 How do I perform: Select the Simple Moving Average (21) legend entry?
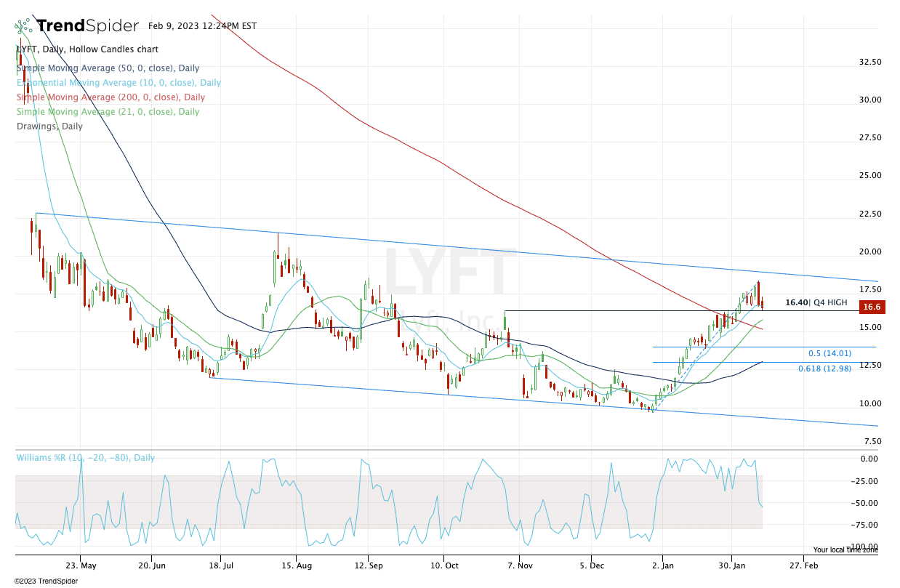[108, 112]
